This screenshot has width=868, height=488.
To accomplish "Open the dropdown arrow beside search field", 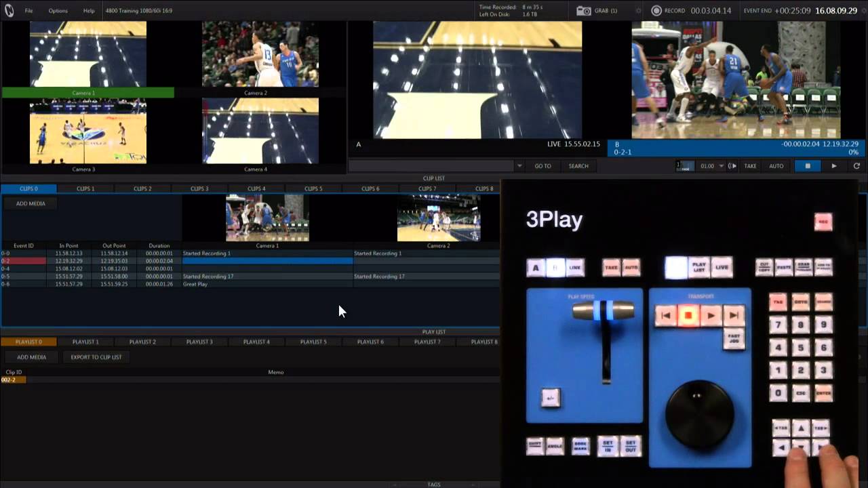I will coord(519,166).
